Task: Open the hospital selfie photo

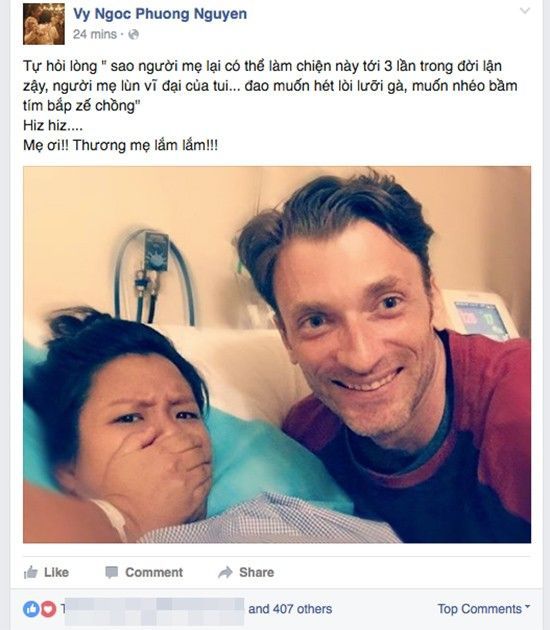Action: [x=277, y=354]
